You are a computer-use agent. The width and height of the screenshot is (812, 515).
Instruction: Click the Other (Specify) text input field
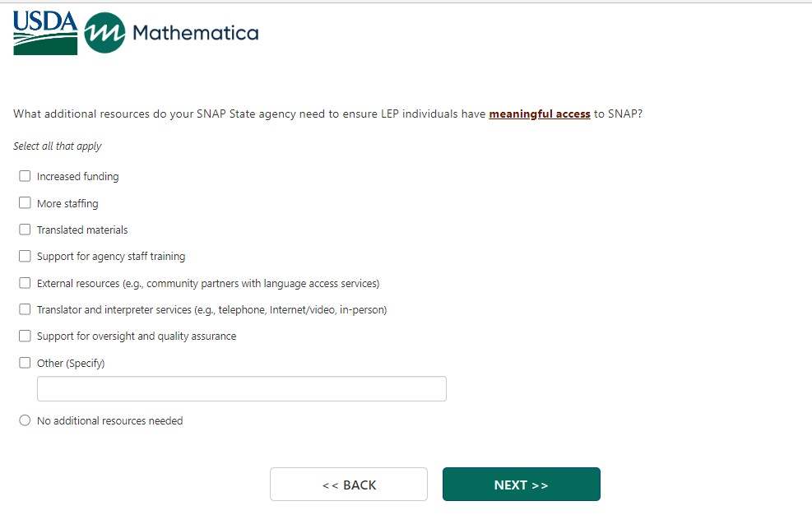(242, 389)
